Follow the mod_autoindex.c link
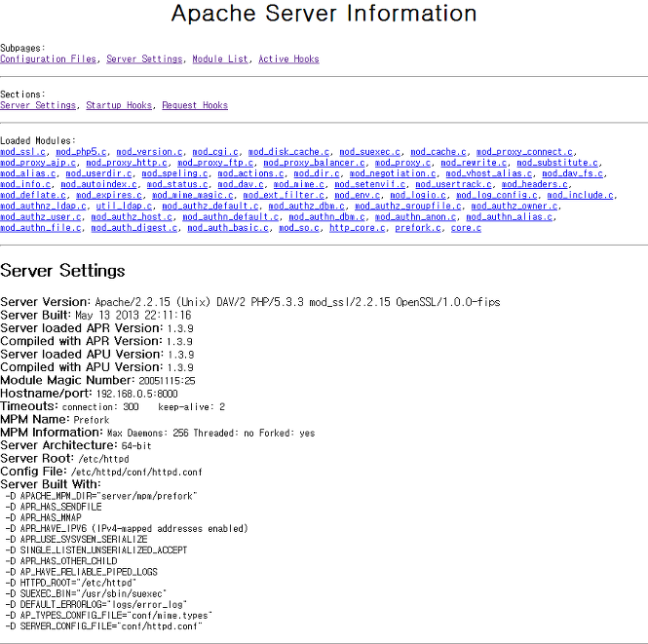This screenshot has width=648, height=644. coord(98,184)
